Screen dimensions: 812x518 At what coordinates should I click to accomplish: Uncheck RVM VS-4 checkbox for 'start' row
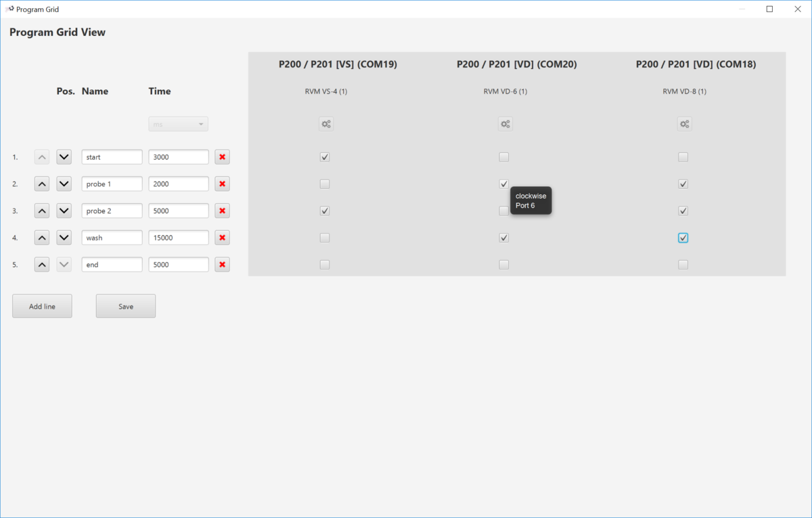coord(325,157)
